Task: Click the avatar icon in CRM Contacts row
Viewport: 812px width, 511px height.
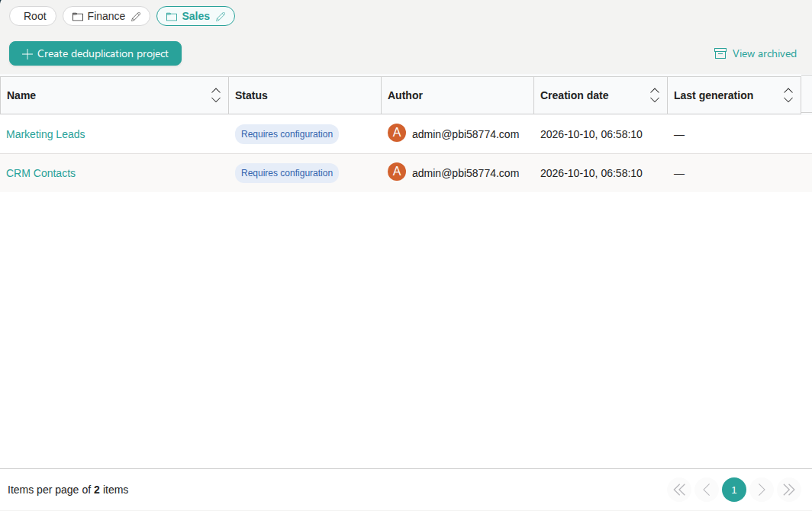Action: point(397,172)
